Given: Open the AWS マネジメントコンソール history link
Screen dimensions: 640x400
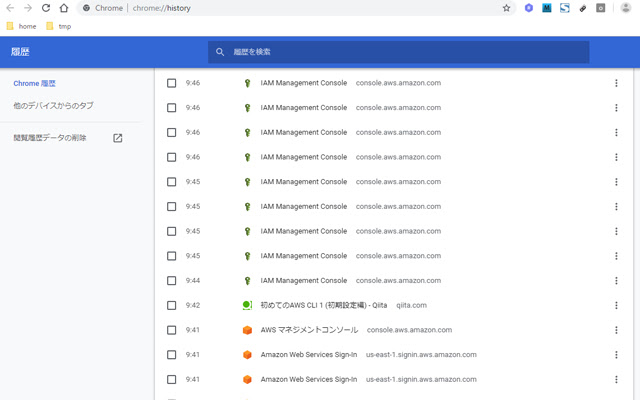Looking at the screenshot, I should [x=309, y=330].
